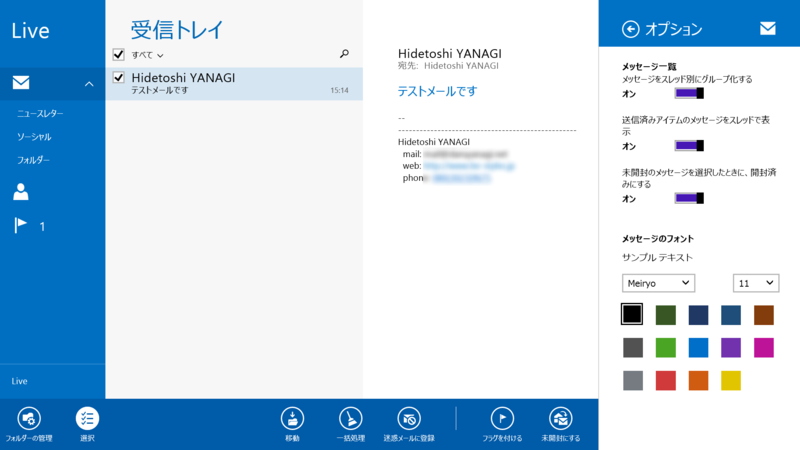Select the dark green color swatch

(666, 315)
